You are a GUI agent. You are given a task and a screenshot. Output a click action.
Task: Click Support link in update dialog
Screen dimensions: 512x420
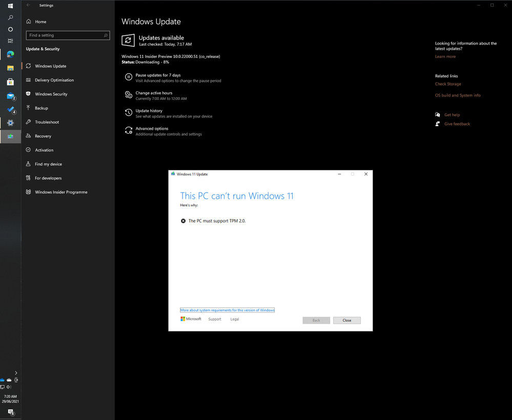tap(215, 319)
